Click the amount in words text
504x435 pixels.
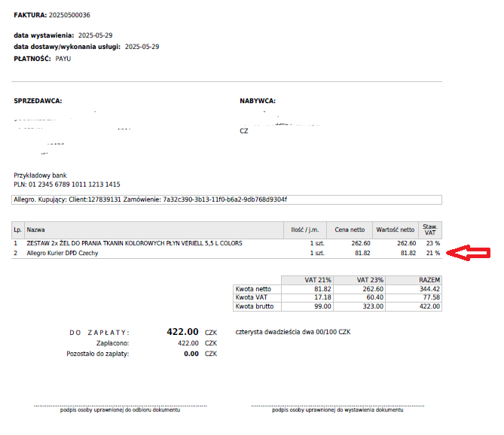pos(293,332)
